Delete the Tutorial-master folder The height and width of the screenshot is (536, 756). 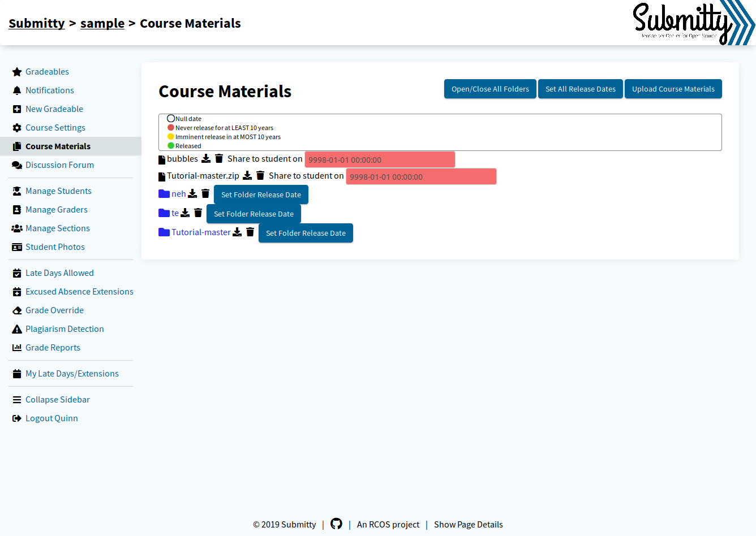click(250, 232)
